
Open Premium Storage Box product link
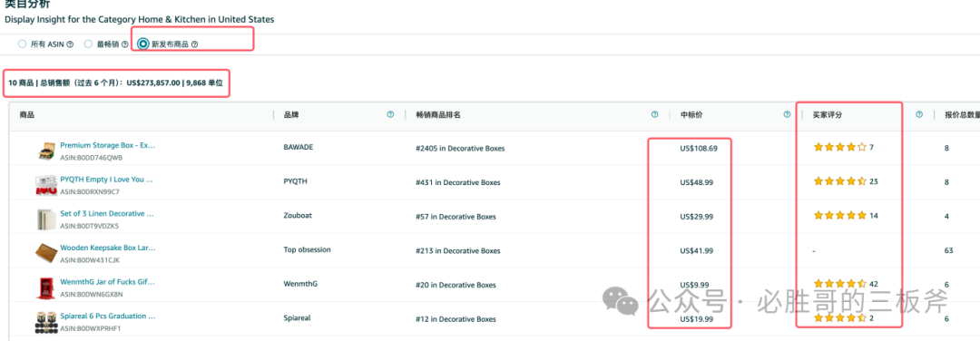pyautogui.click(x=107, y=145)
